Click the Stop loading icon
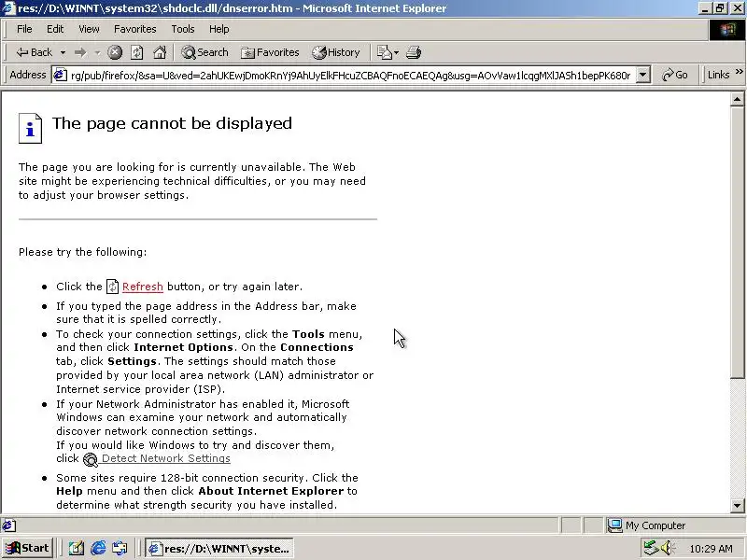Screen dimensions: 747x560 coord(114,52)
